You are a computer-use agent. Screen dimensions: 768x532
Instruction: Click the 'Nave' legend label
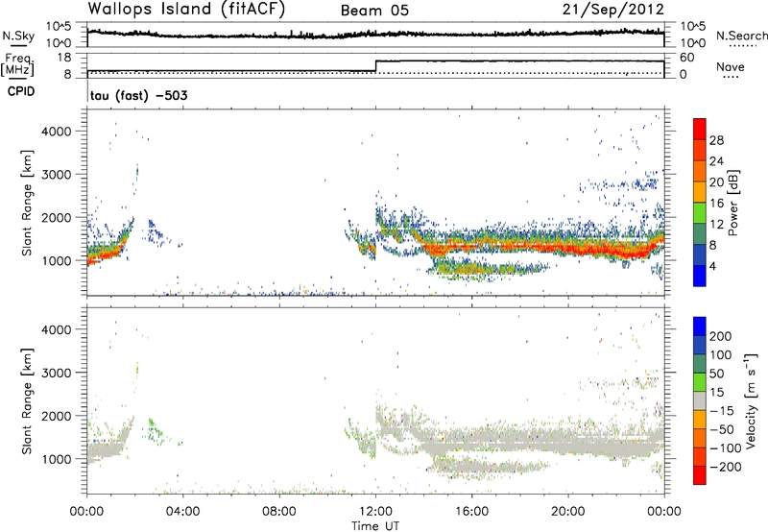click(x=731, y=67)
